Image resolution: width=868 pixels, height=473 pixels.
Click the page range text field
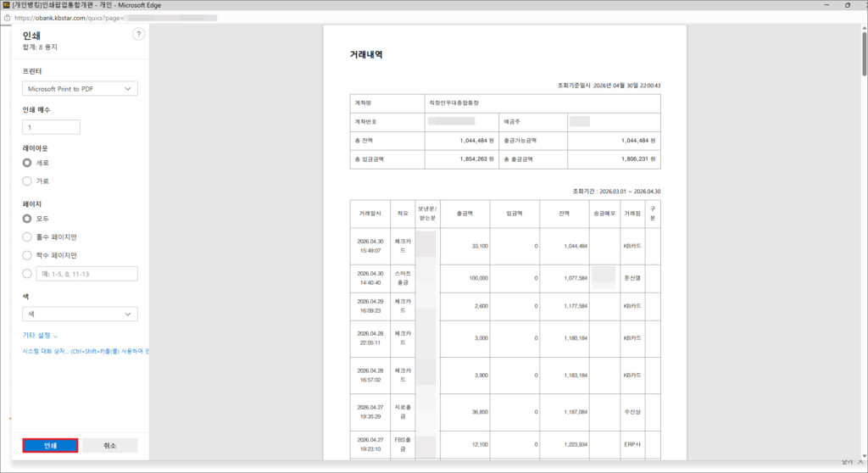click(x=86, y=274)
